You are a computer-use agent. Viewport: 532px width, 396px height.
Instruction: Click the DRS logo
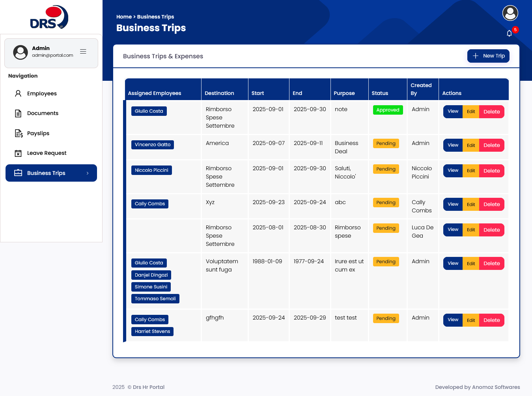(x=49, y=17)
